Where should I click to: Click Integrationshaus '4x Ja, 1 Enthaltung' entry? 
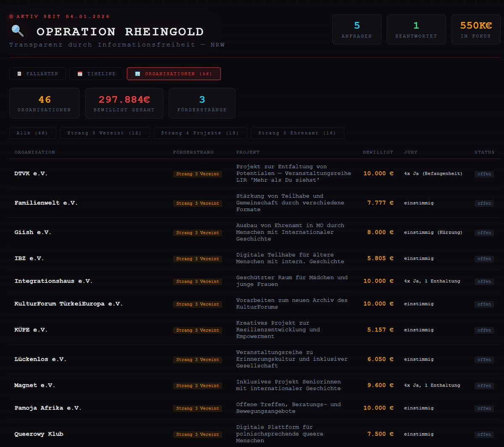(x=432, y=281)
